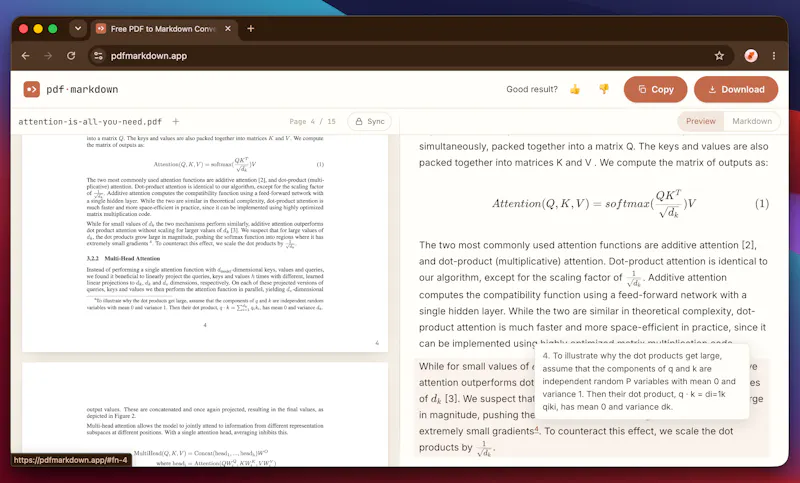The height and width of the screenshot is (483, 800).
Task: Click the browser forward arrow
Action: click(x=48, y=56)
